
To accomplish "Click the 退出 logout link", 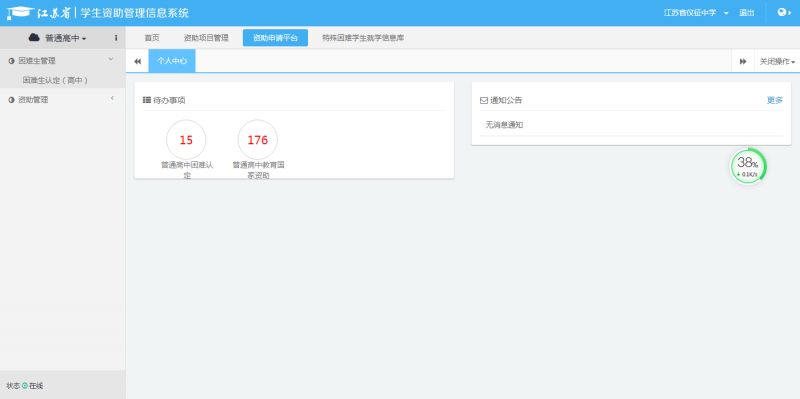I will pos(746,13).
